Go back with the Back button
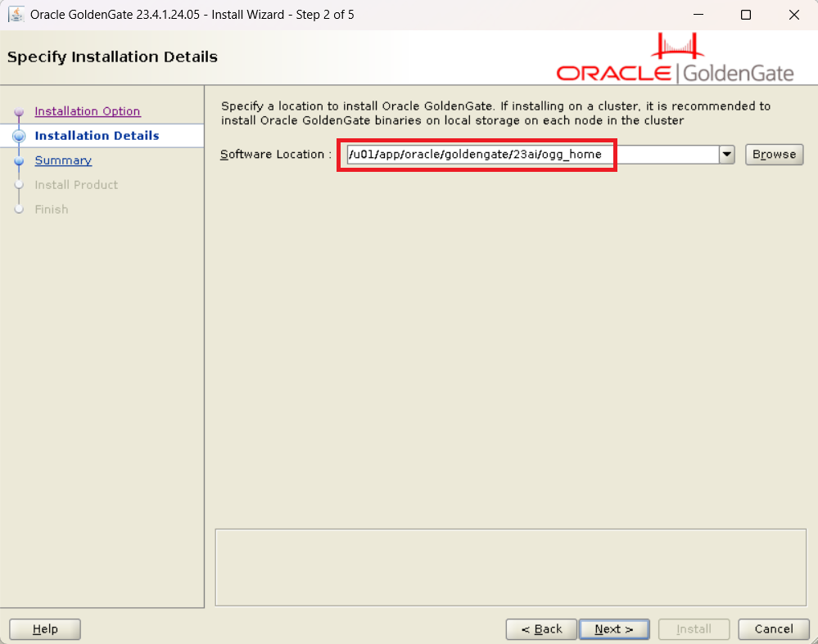 [540, 629]
